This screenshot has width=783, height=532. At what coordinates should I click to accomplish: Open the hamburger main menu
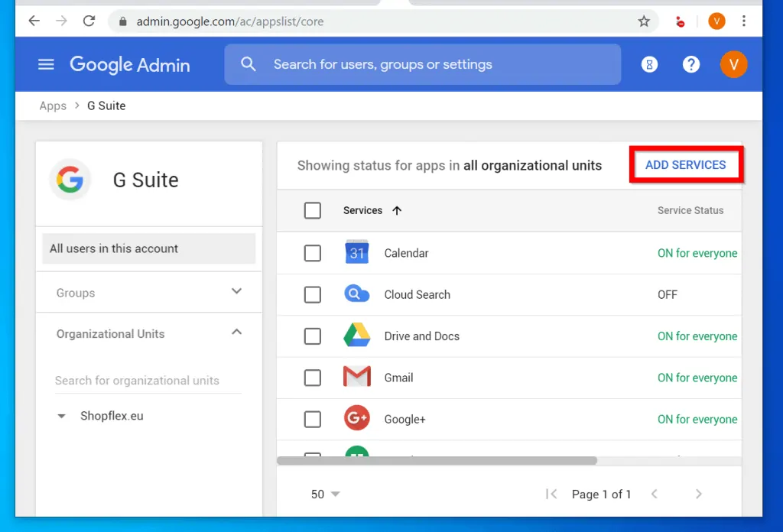point(46,65)
